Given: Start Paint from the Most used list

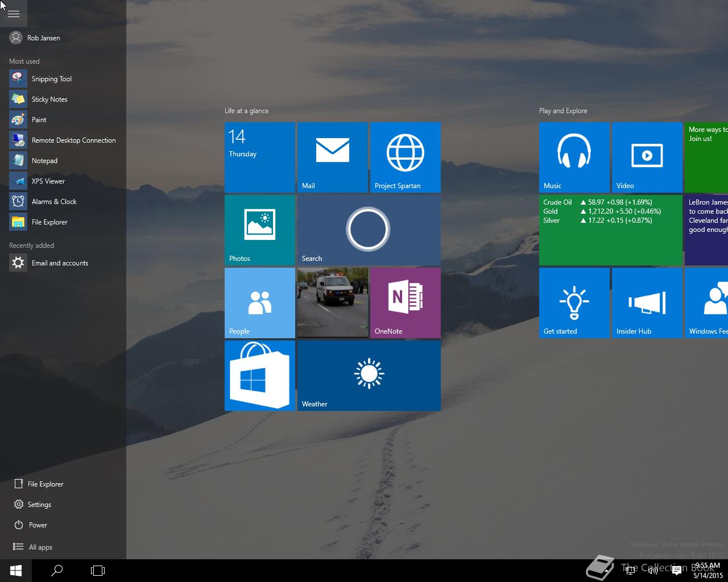Looking at the screenshot, I should point(63,120).
